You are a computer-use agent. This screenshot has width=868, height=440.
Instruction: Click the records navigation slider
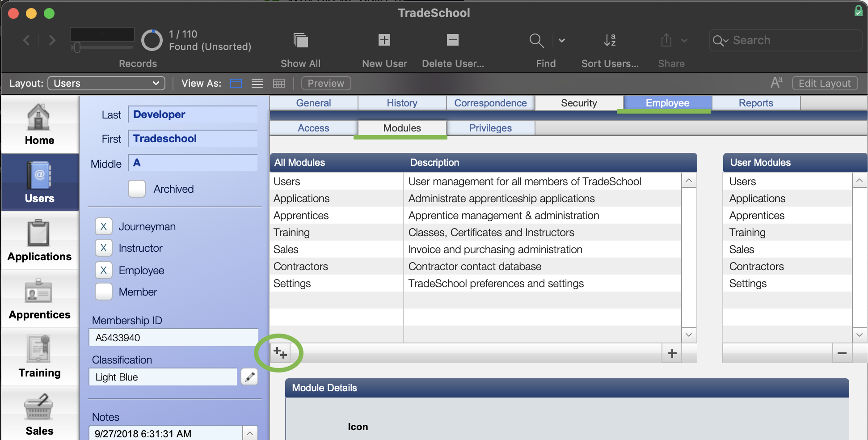(102, 47)
